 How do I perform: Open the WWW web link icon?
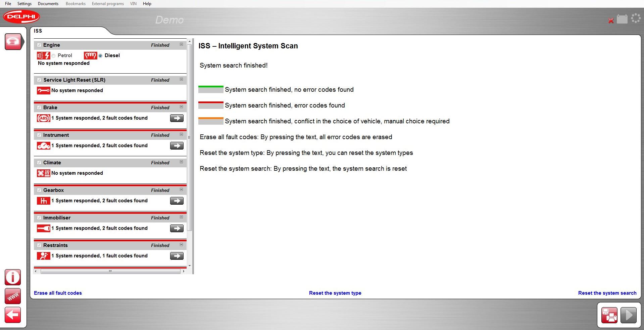click(x=13, y=296)
